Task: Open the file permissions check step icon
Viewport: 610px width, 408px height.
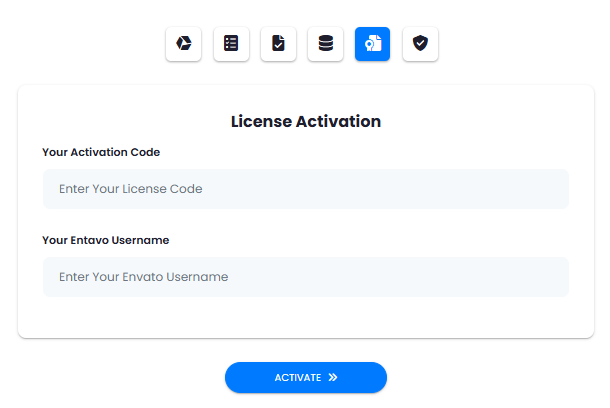Action: (x=278, y=44)
